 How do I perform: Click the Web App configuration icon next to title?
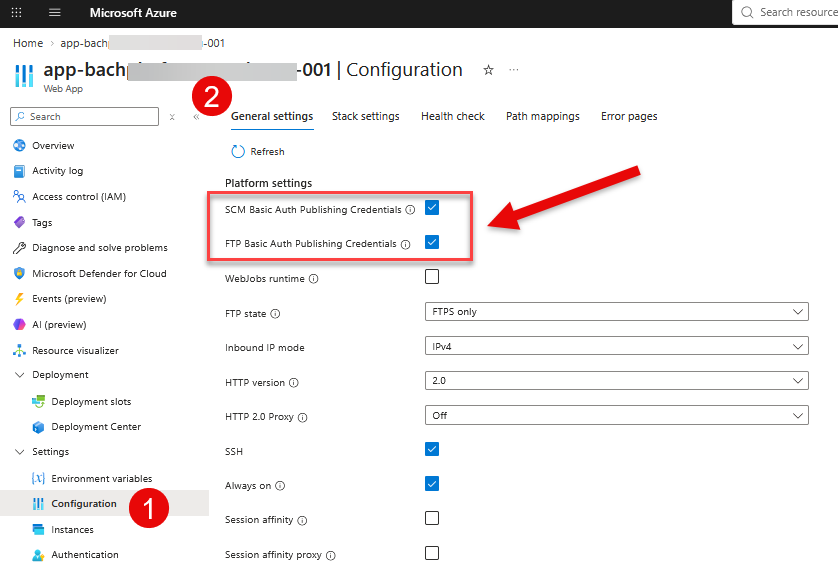tap(24, 75)
